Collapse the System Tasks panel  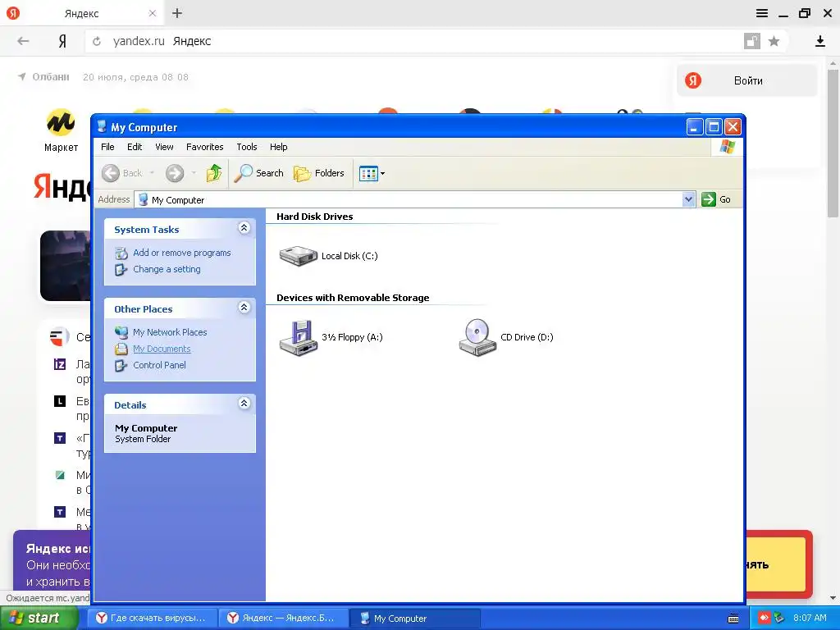244,228
